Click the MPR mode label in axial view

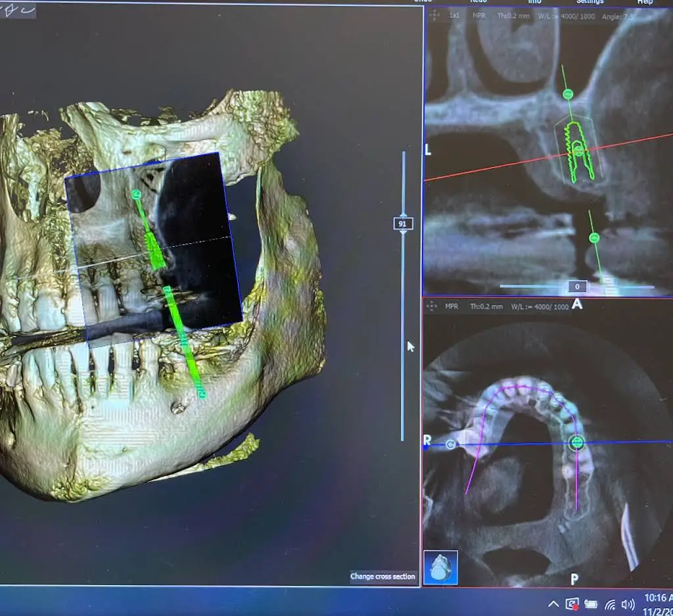452,306
